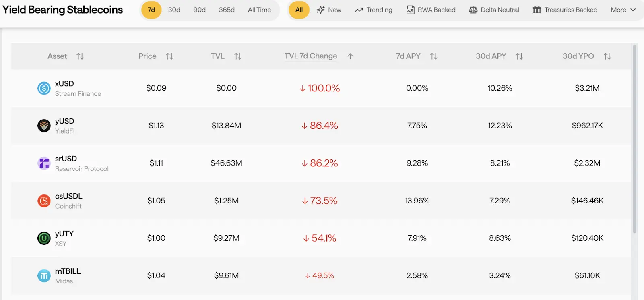
Task: Open the Trending filter
Action: click(373, 10)
